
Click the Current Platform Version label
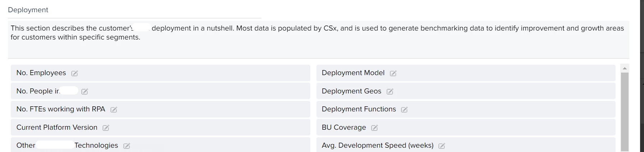tap(57, 128)
